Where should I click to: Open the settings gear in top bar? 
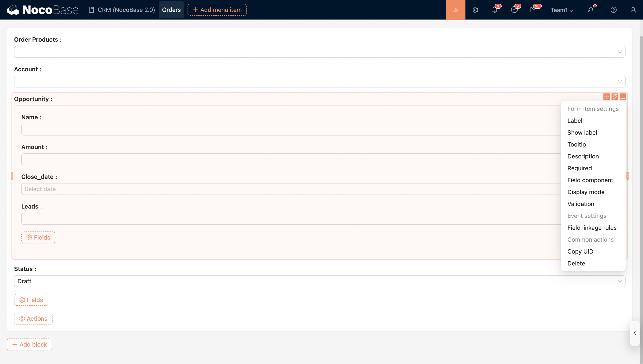coord(475,10)
